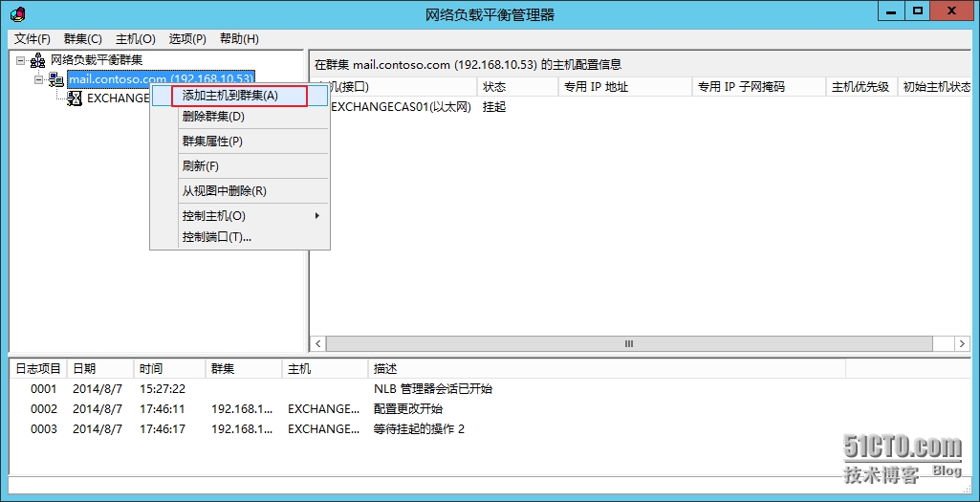Select mail.contoso.com (192.168.10.53) tree item
Screen dimensions: 980x502
pos(162,78)
